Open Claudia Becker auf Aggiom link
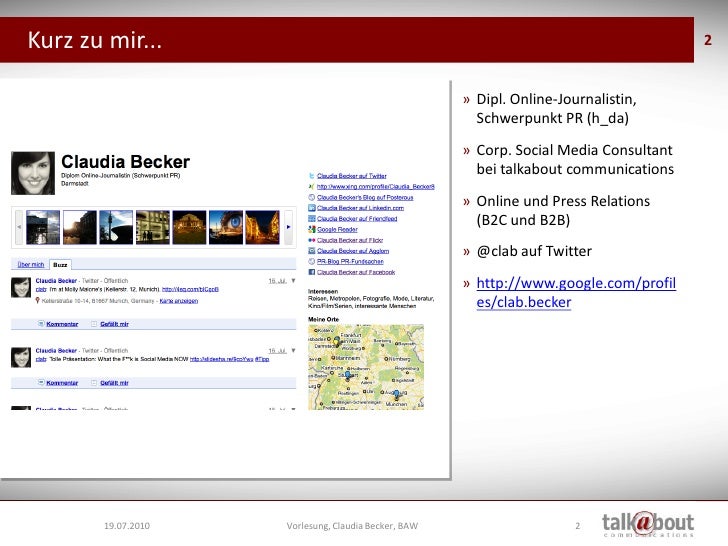 coord(353,251)
